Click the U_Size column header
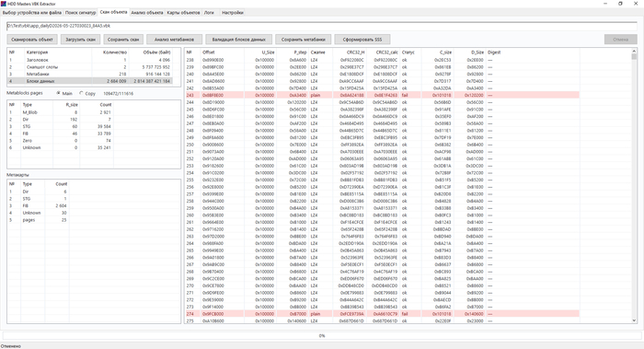The height and width of the screenshot is (349, 644). pyautogui.click(x=259, y=52)
